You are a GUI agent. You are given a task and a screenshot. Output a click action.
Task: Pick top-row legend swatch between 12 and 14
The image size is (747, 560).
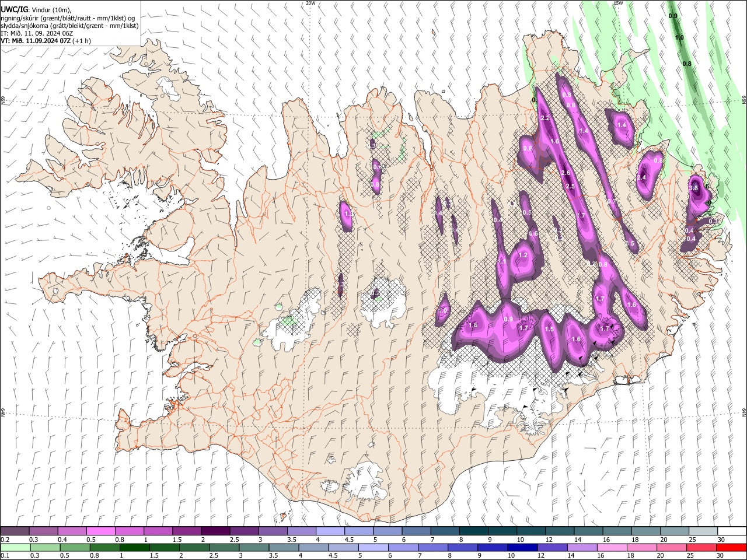click(560, 531)
